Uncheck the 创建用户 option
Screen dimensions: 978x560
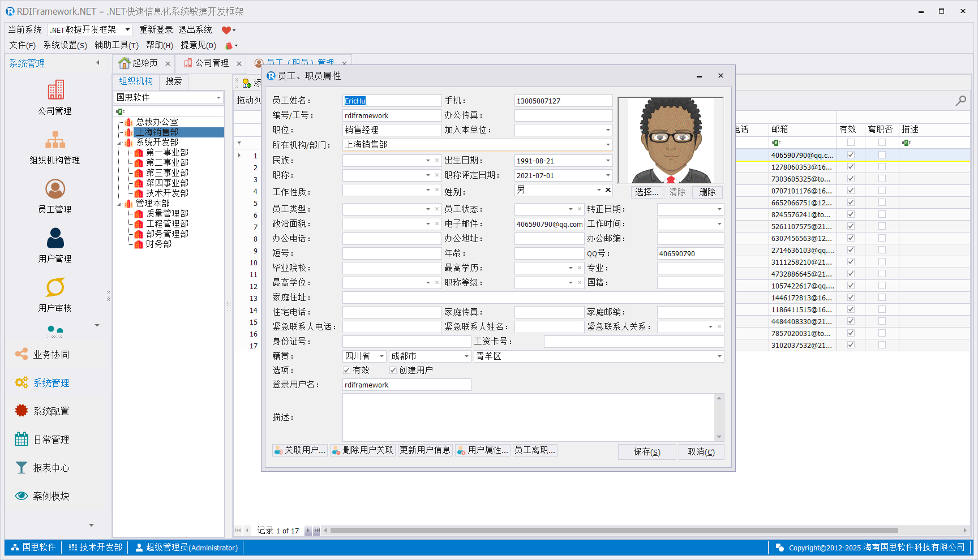(x=393, y=371)
